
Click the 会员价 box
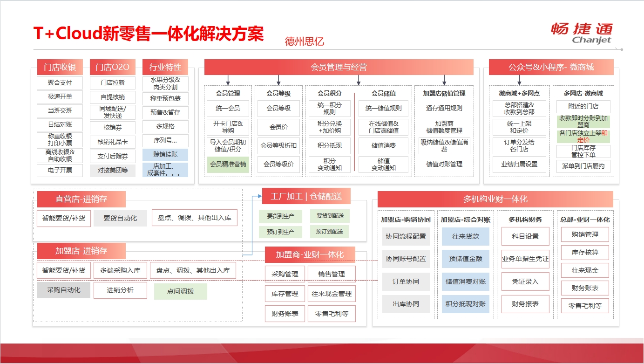point(278,127)
